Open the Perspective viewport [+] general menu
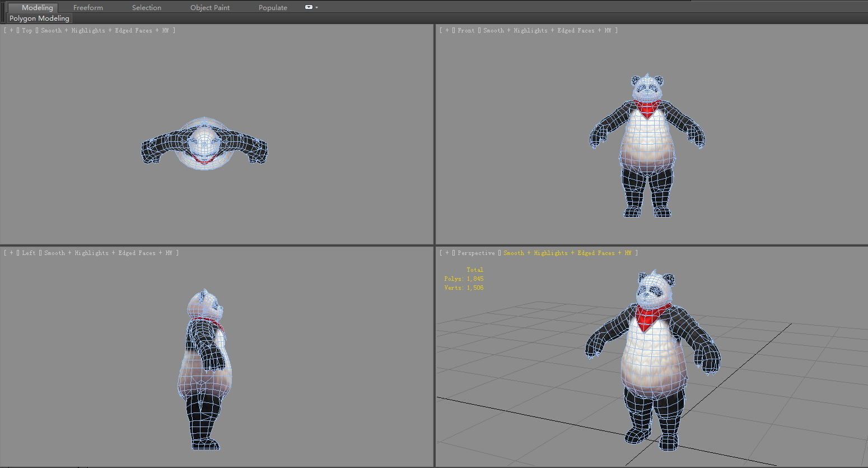This screenshot has width=868, height=468. tap(447, 253)
